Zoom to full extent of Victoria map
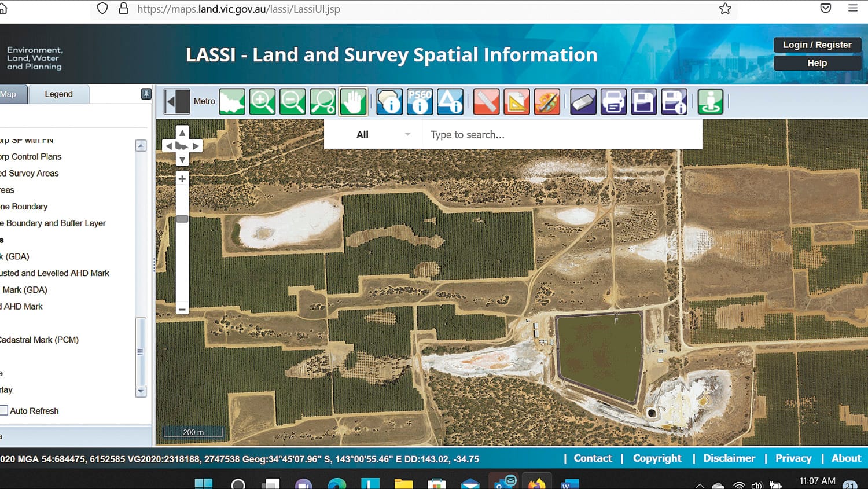Viewport: 868px width, 489px height. tap(232, 102)
